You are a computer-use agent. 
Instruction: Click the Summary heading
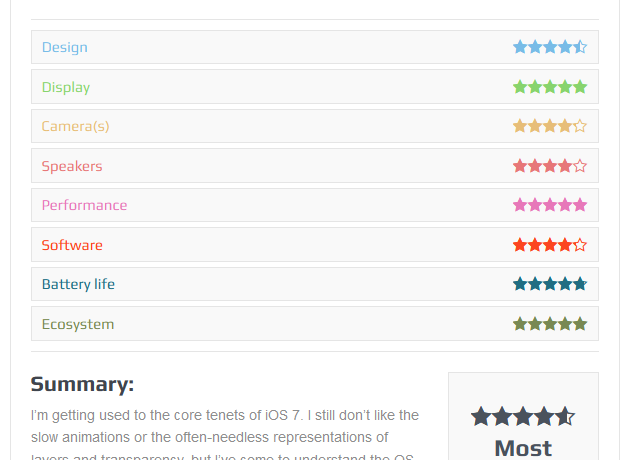82,385
